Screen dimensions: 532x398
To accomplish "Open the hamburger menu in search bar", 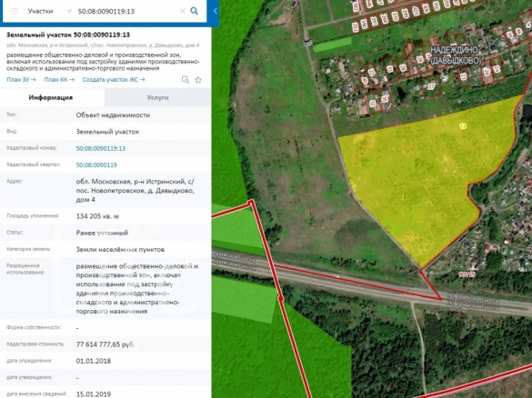I will [x=15, y=11].
